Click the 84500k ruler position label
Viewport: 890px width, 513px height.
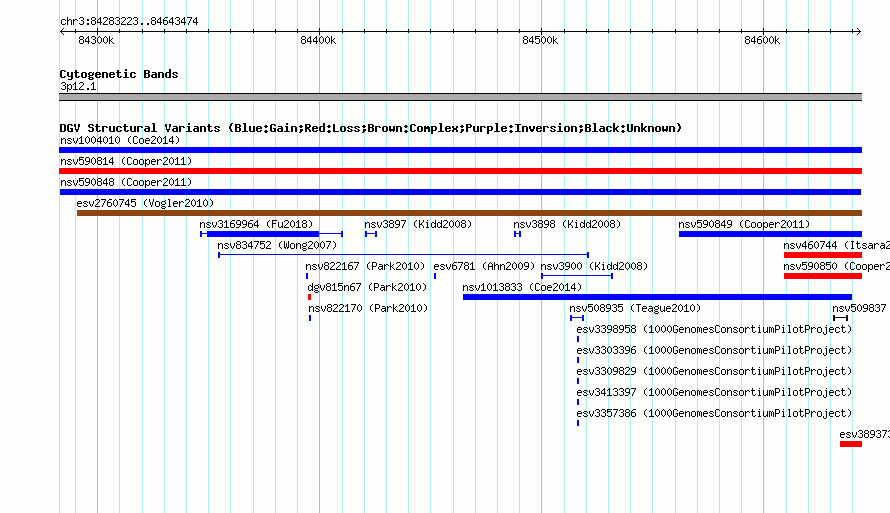click(540, 40)
